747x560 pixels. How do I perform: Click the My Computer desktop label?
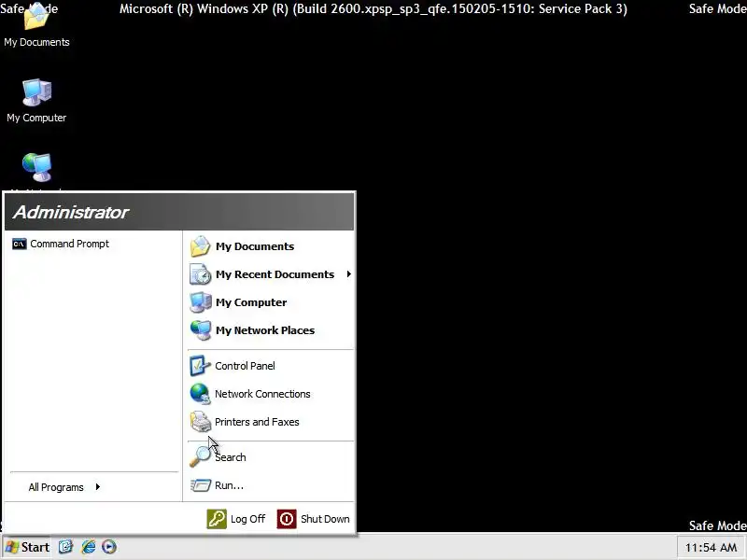point(36,118)
